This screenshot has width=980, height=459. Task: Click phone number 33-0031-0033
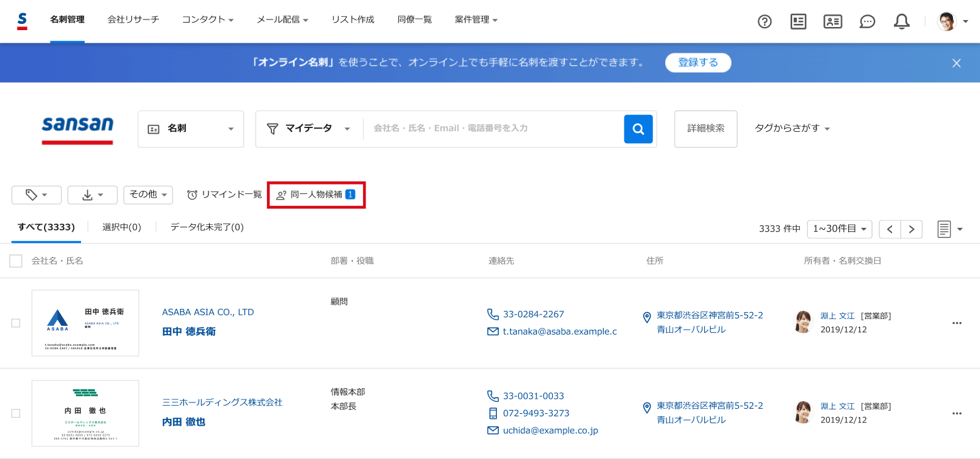click(533, 396)
